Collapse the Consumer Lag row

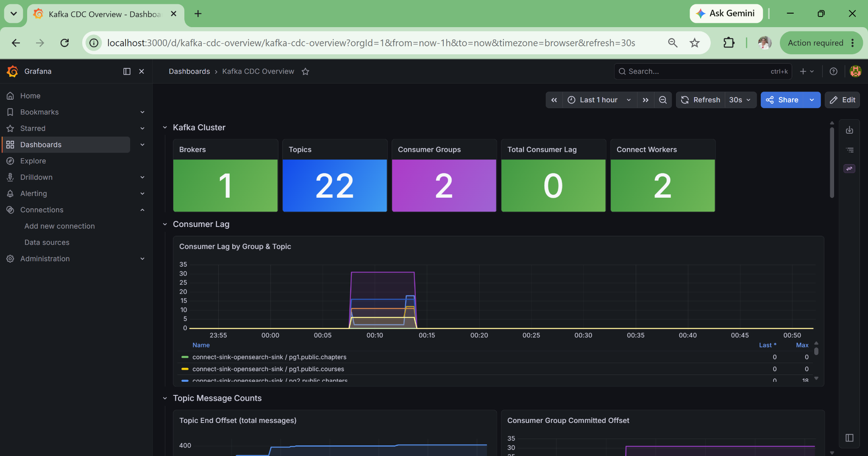tap(165, 224)
